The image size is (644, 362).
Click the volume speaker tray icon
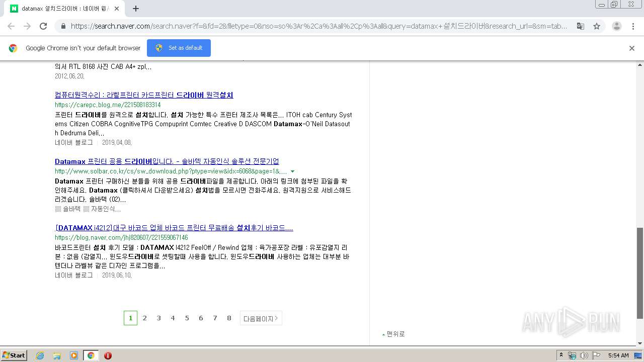[584, 355]
